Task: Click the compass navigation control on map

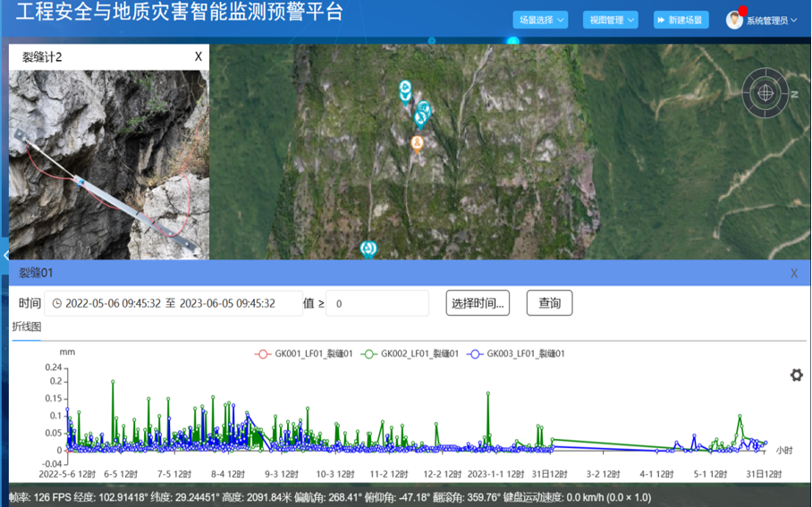Action: (765, 92)
